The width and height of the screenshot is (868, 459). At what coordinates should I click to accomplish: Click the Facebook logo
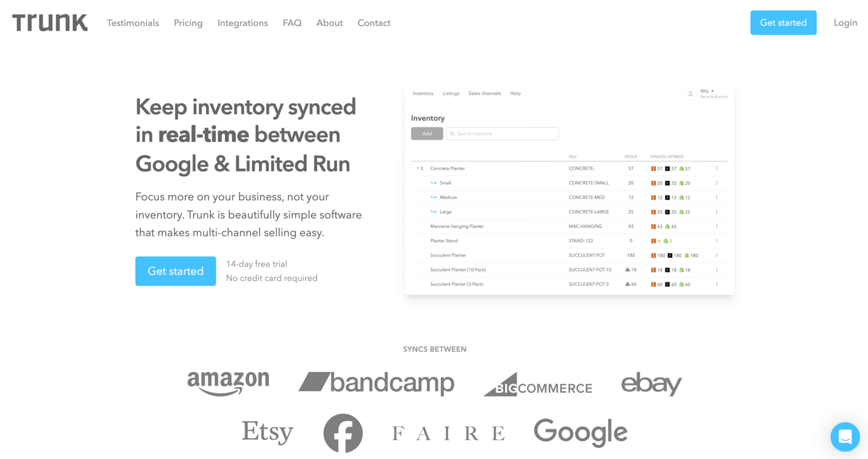[343, 433]
